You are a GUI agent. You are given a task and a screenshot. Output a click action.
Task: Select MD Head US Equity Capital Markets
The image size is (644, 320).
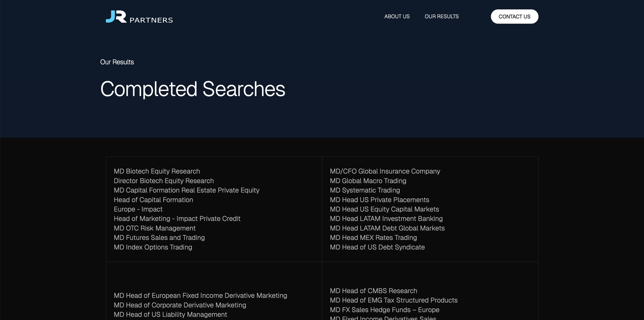[x=384, y=209]
